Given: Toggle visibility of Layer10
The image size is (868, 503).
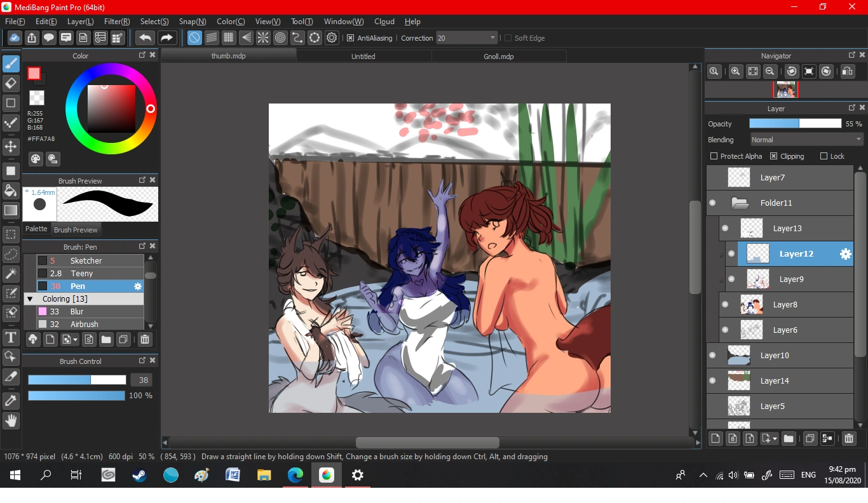Looking at the screenshot, I should pyautogui.click(x=712, y=356).
